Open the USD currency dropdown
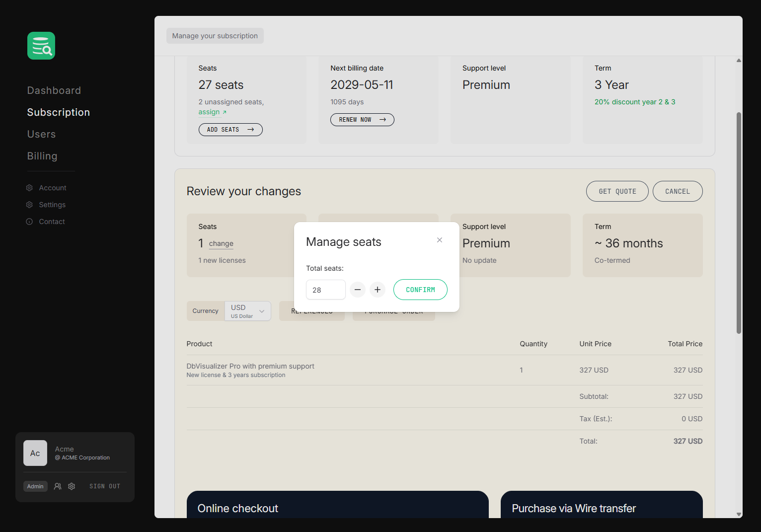Viewport: 761px width, 532px height. tap(248, 311)
